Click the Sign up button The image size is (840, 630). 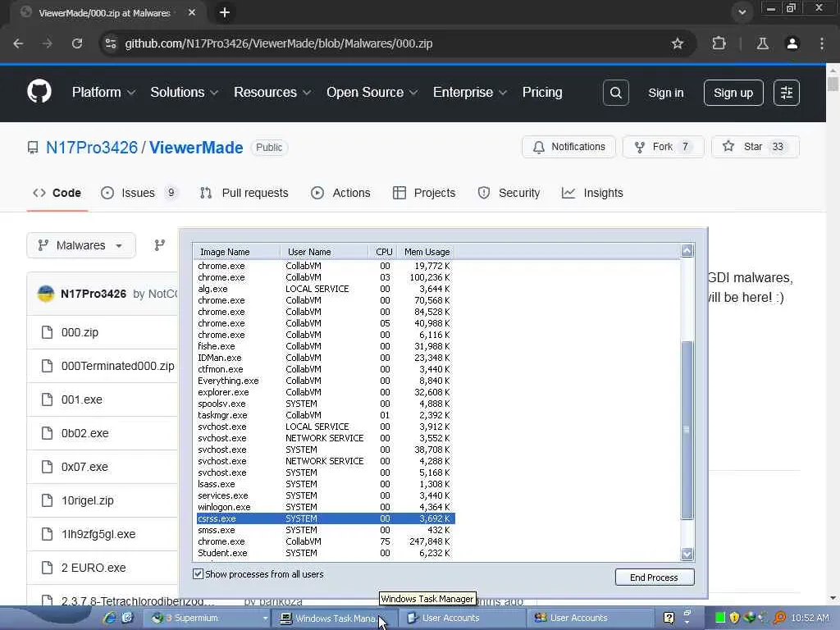tap(733, 93)
